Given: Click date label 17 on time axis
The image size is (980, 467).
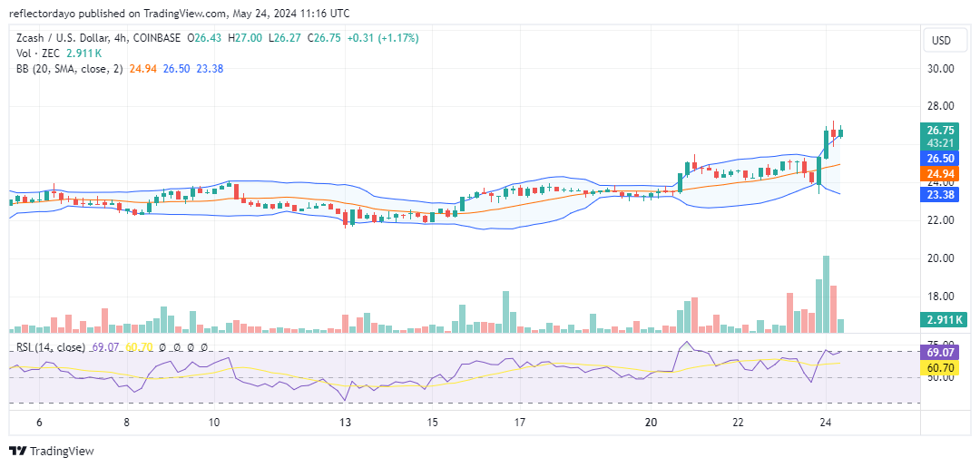Looking at the screenshot, I should (519, 423).
